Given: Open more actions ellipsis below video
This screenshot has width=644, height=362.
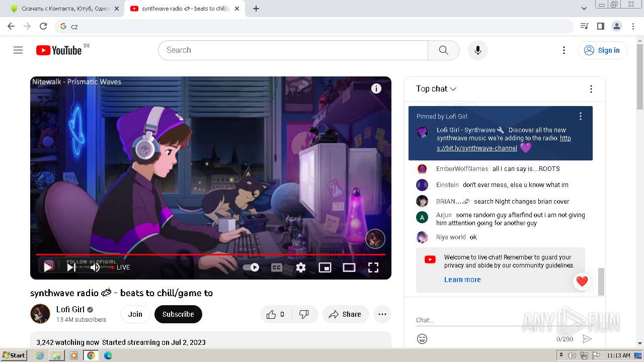Looking at the screenshot, I should coord(382,314).
